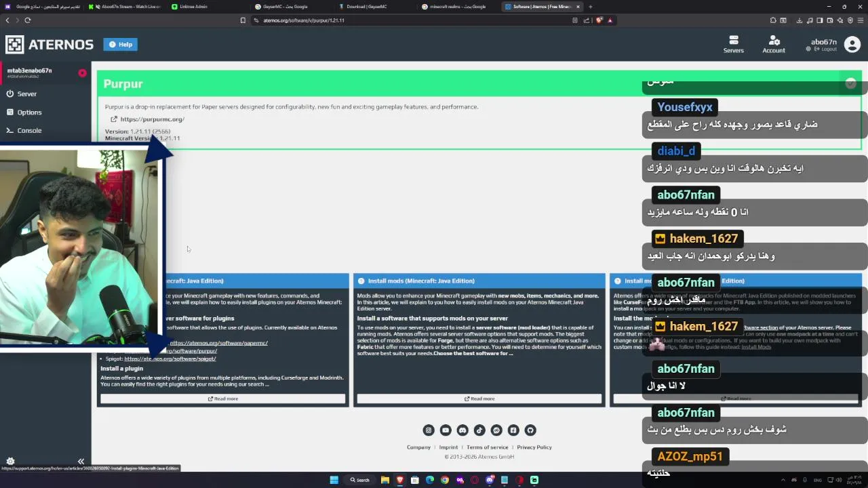Go back in the browser

7,20
